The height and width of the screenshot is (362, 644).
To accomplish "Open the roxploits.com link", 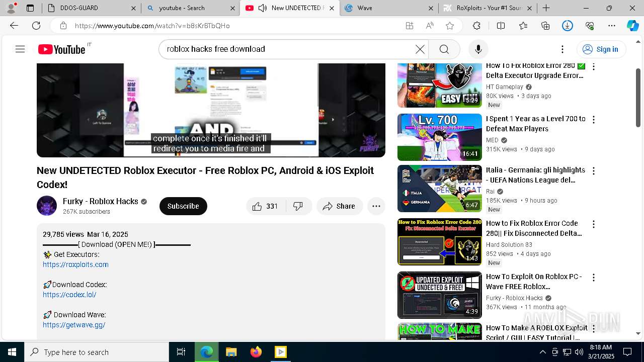I will coord(75,264).
